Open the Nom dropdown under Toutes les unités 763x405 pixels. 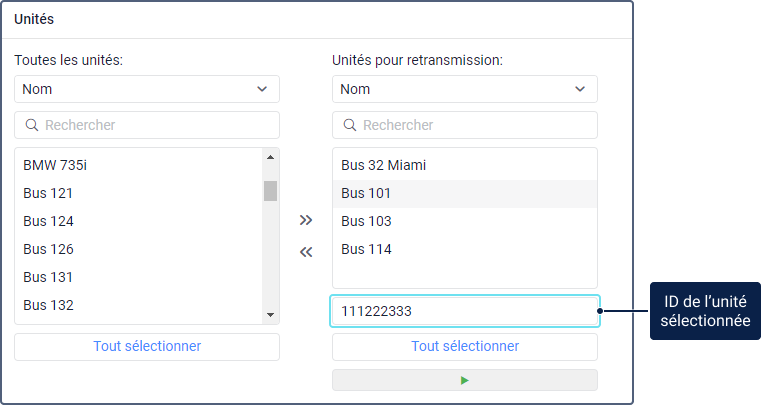(147, 89)
